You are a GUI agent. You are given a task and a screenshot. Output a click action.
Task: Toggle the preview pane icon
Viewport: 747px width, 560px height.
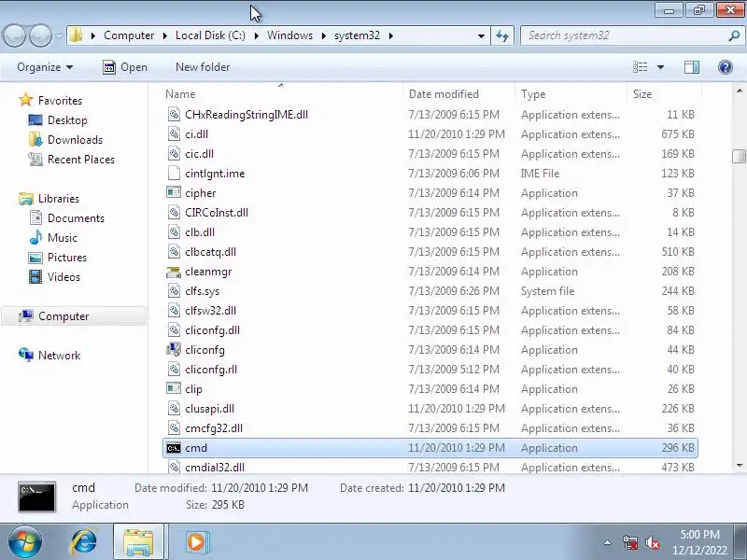[x=692, y=67]
